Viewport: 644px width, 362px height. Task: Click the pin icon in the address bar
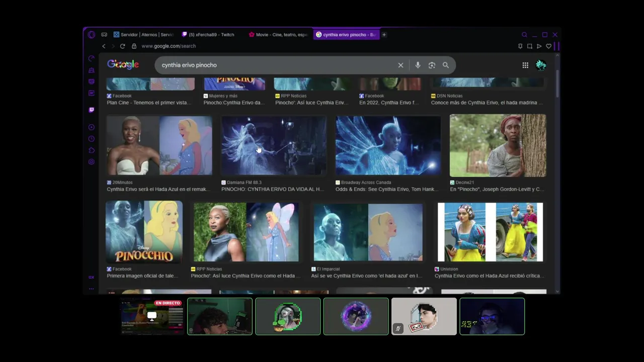(x=520, y=46)
